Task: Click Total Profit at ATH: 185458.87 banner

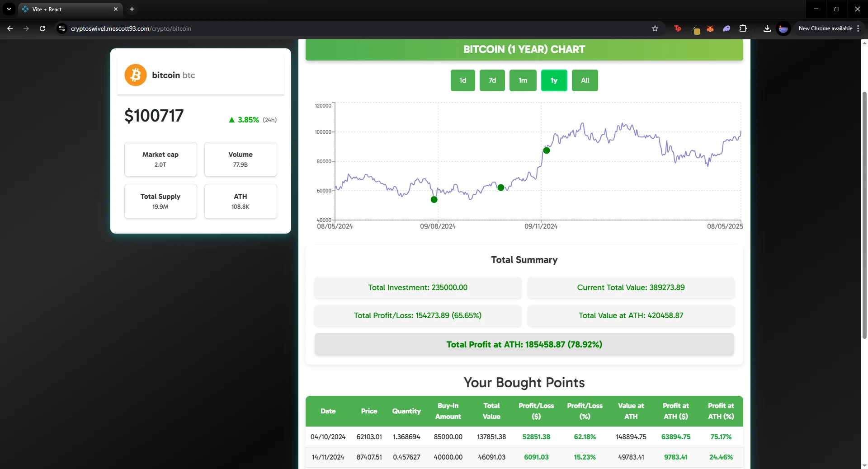Action: [524, 344]
